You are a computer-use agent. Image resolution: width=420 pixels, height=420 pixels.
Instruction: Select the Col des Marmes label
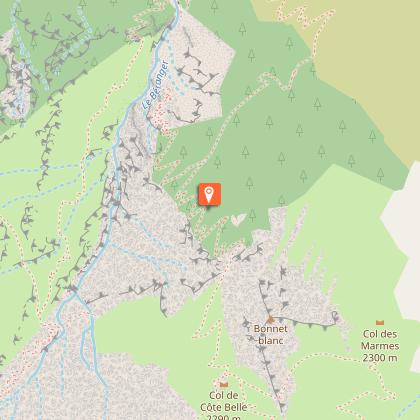(380, 340)
